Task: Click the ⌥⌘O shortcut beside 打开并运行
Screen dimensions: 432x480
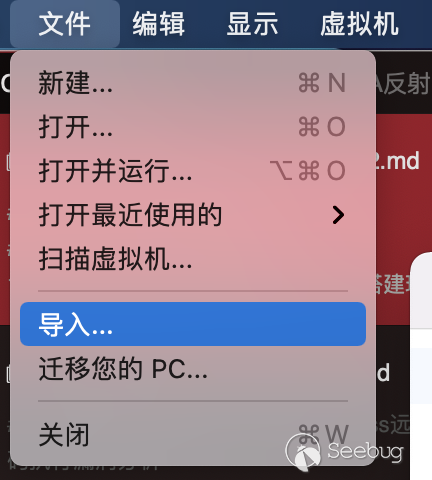Action: (x=307, y=171)
